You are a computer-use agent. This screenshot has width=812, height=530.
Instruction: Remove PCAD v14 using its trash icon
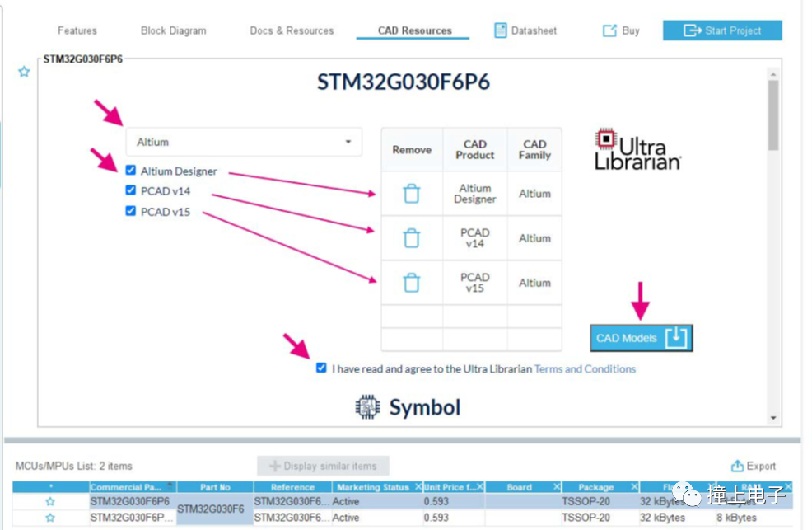[412, 238]
